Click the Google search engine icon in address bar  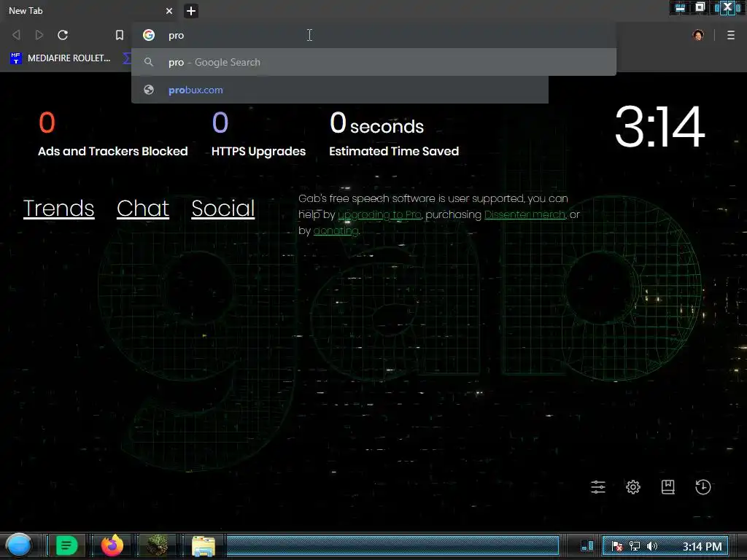[x=149, y=35]
